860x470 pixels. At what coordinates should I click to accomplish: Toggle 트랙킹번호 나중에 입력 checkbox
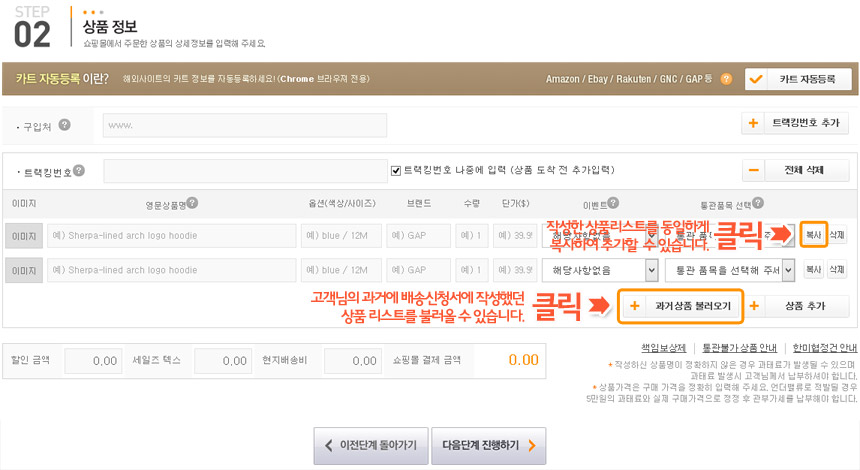396,171
